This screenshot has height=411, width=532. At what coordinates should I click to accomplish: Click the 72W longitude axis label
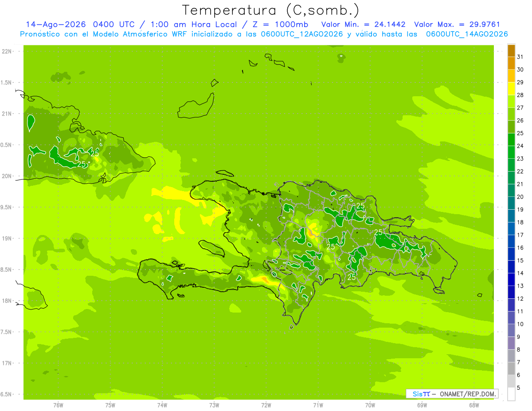[x=266, y=405]
